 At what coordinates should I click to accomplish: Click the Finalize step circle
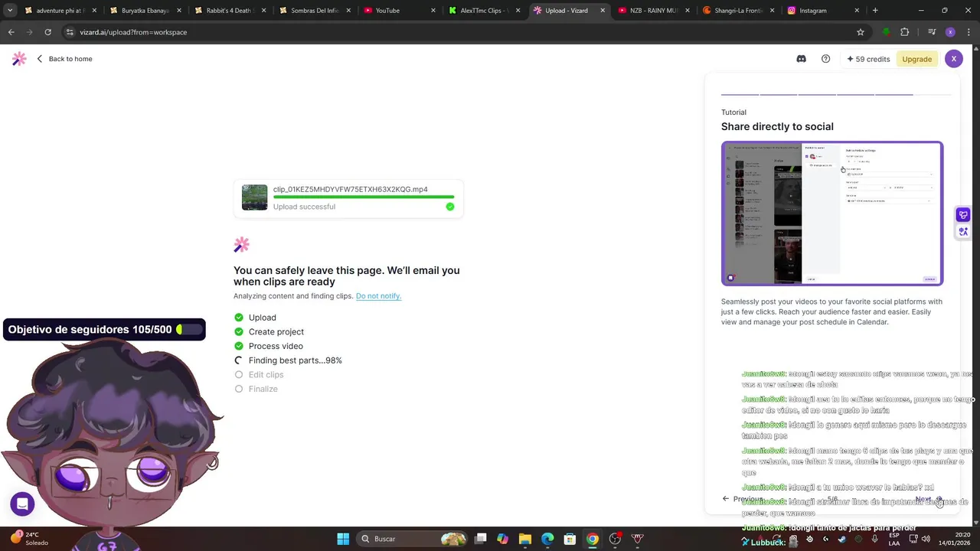239,389
